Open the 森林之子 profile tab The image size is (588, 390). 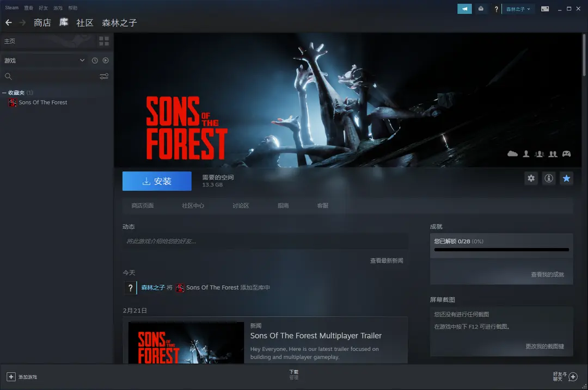[x=119, y=23]
